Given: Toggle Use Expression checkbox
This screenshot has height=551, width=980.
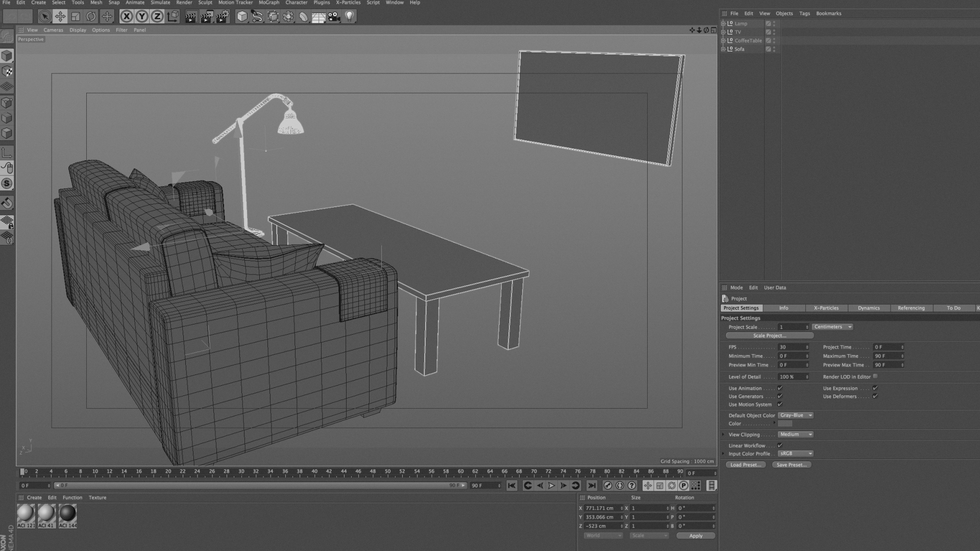Looking at the screenshot, I should coord(875,388).
